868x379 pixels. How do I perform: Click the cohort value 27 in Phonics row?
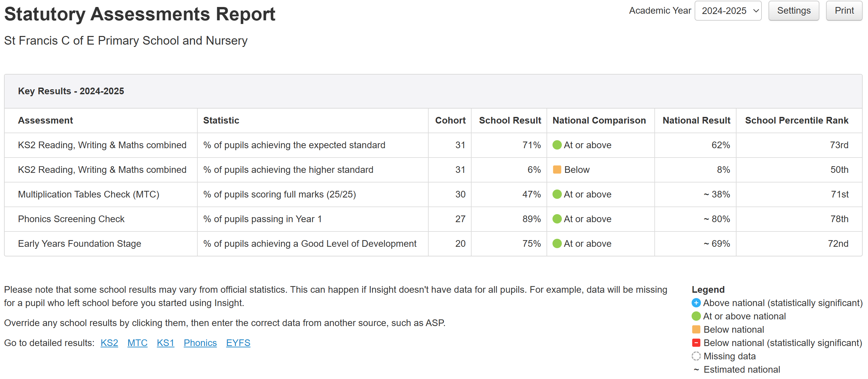click(460, 219)
